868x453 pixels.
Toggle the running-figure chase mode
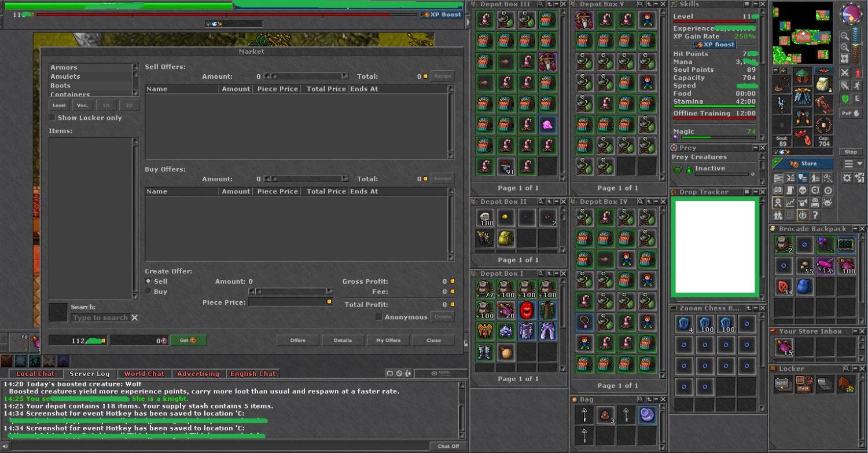tap(857, 86)
